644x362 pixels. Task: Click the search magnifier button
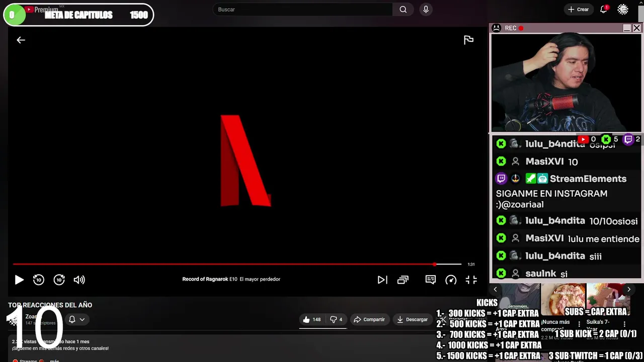pos(403,10)
